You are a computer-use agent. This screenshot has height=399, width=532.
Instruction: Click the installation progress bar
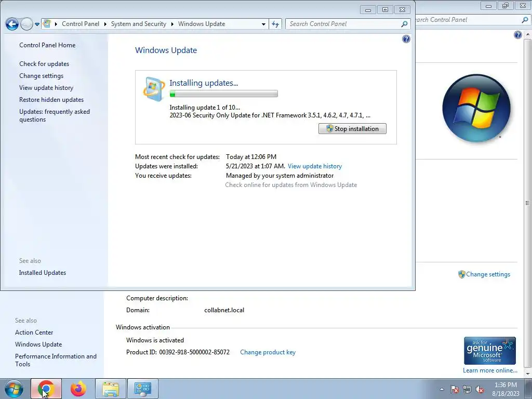tap(223, 94)
